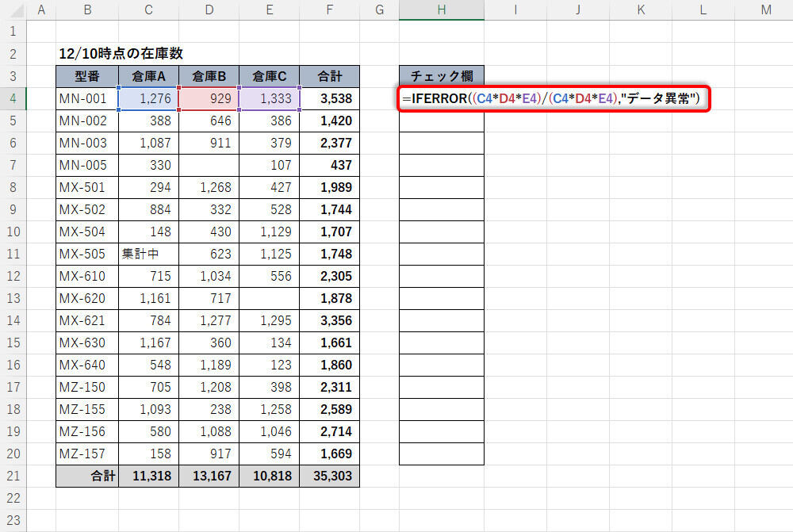The width and height of the screenshot is (793, 532).
Task: Select cell with value 1,167
Action: tap(149, 343)
